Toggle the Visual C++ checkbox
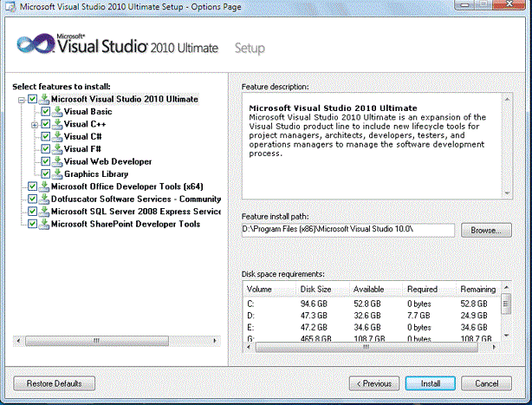 [45, 124]
